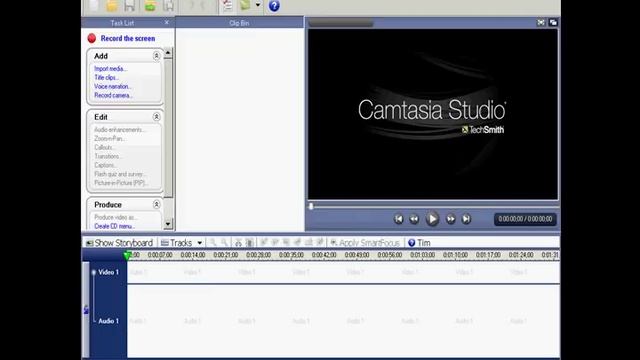Collapse the Add section
Image resolution: width=640 pixels, height=360 pixels.
coord(156,56)
